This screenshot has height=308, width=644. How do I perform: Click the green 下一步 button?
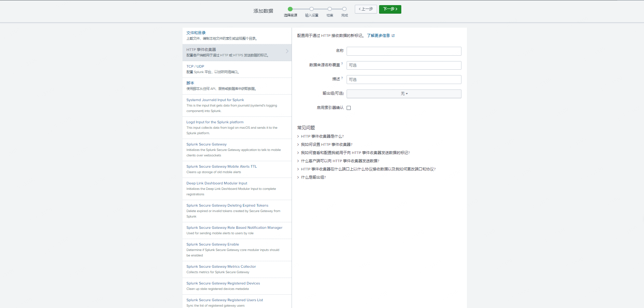390,9
